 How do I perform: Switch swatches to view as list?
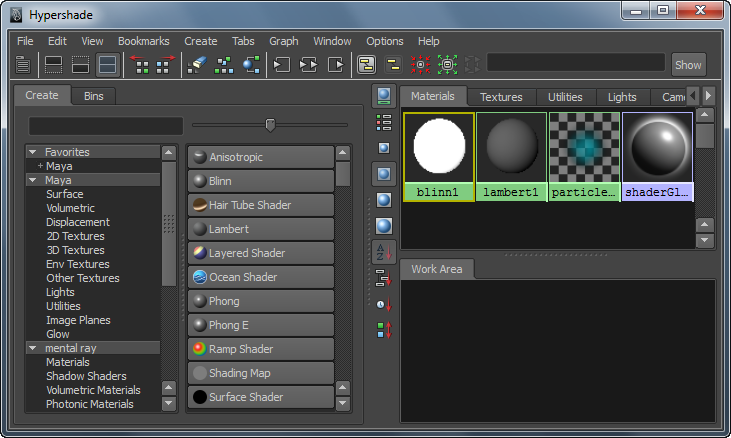coord(383,122)
